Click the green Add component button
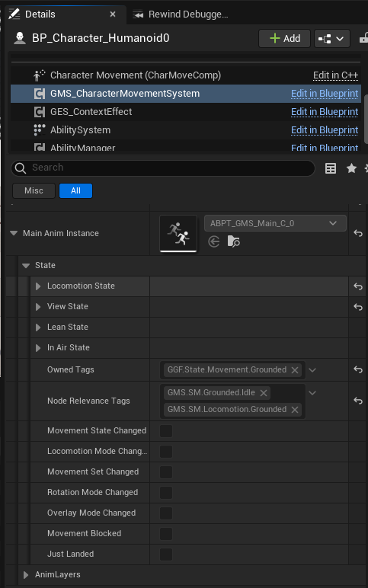 click(284, 39)
